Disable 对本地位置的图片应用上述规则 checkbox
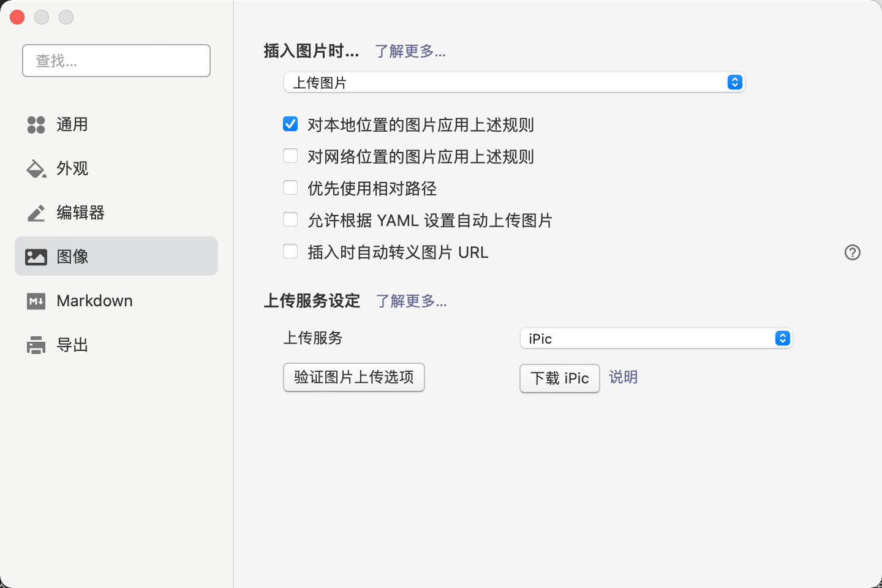Image resolution: width=882 pixels, height=588 pixels. click(290, 124)
